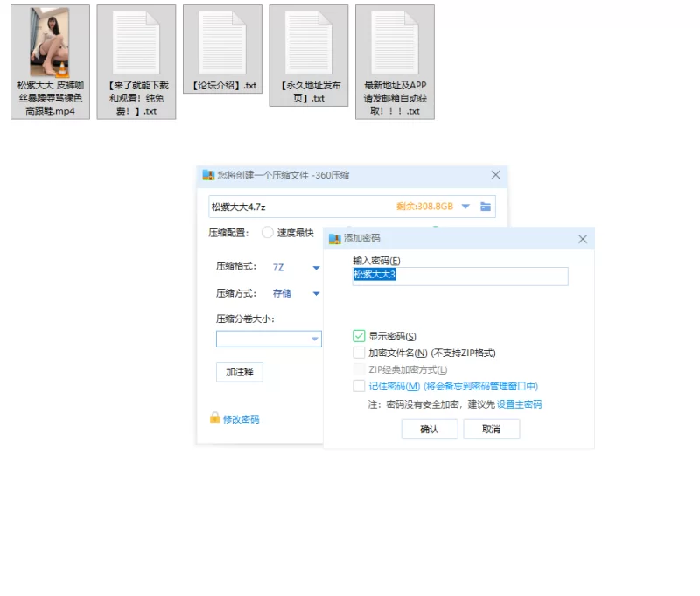700x596 pixels.
Task: Click the lock icon beside 修改密码
Action: click(x=214, y=417)
